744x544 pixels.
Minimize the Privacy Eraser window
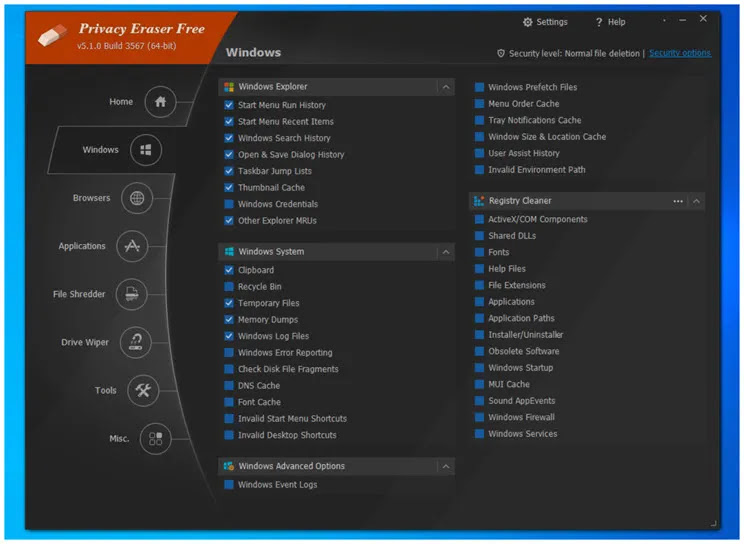click(x=682, y=20)
